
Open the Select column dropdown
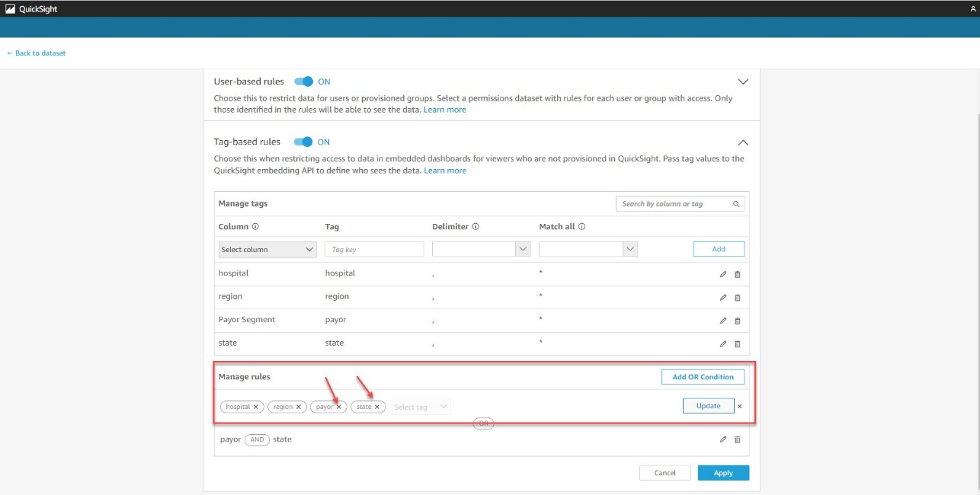click(x=267, y=250)
